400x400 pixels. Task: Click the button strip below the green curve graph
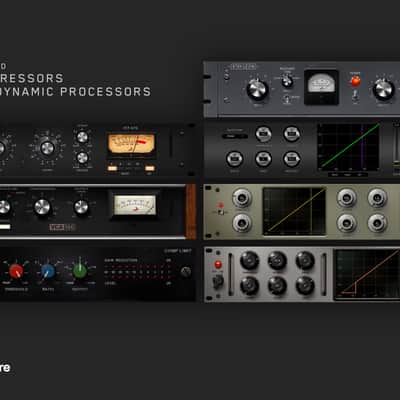[348, 174]
